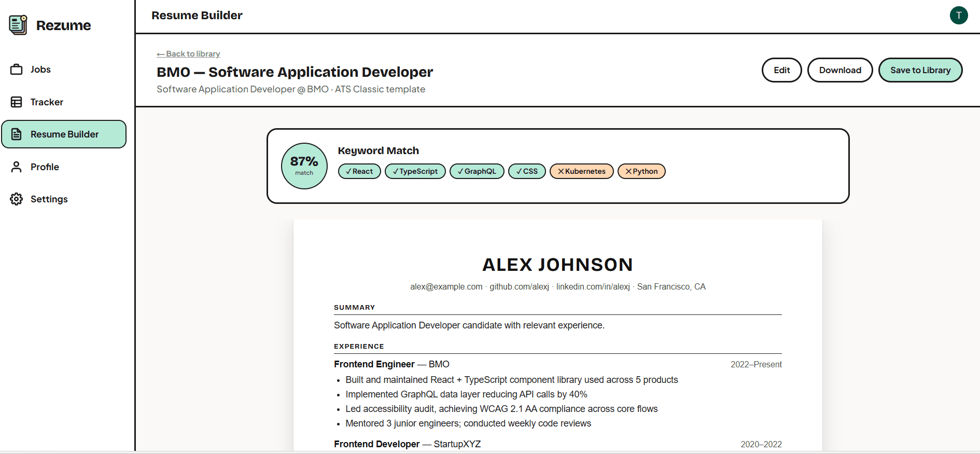Download the resume

[840, 70]
